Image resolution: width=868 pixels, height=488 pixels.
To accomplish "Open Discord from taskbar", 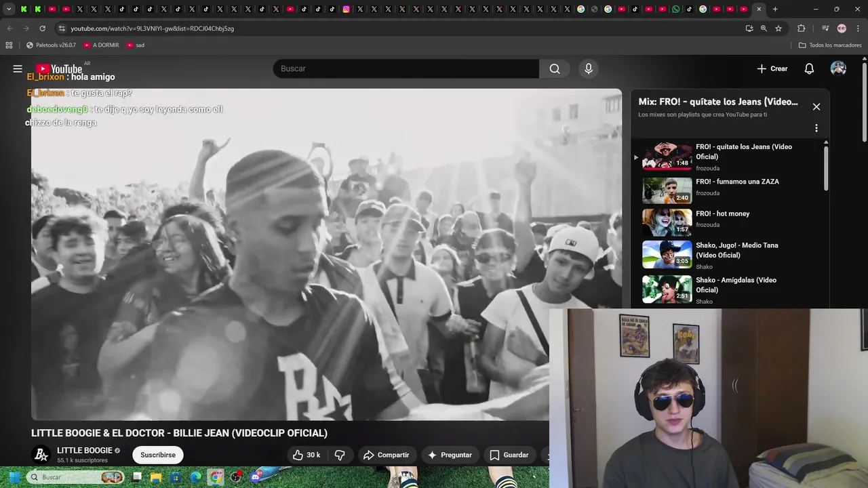I will 256,477.
